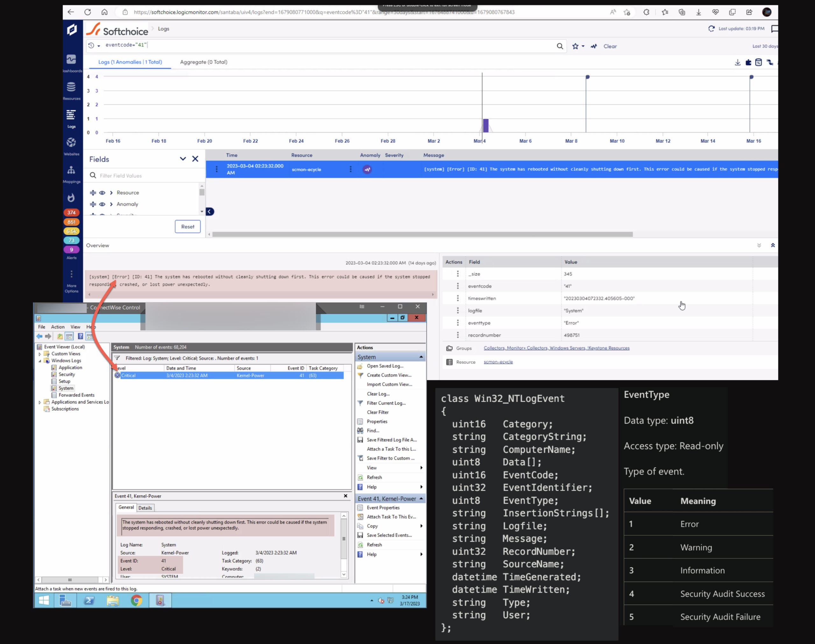Open Websites in the LogicMonitor sidebar
Screen dimensions: 815x644
click(x=71, y=146)
